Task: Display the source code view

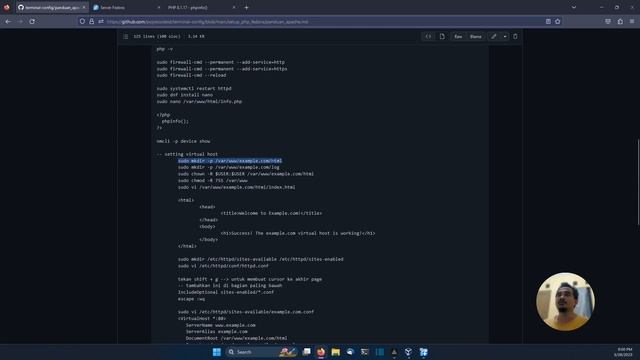Action: (428, 36)
